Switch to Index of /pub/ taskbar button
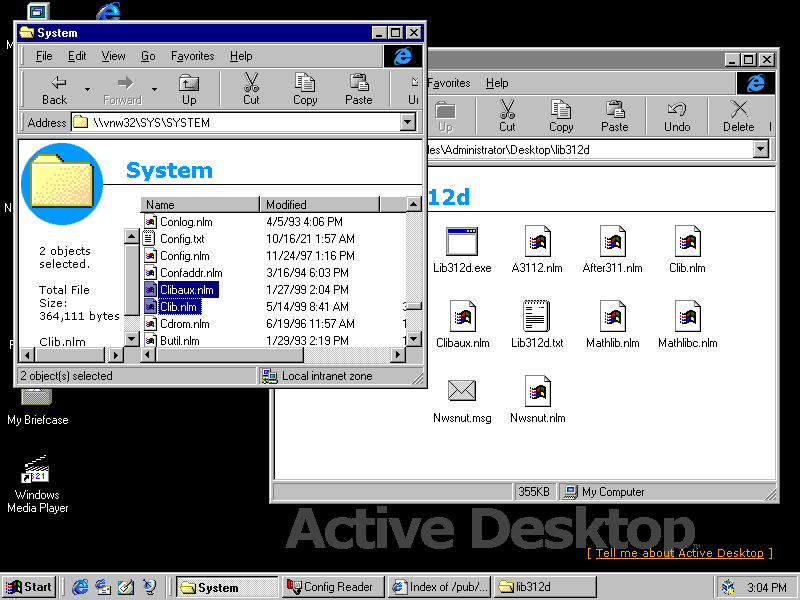Image resolution: width=800 pixels, height=600 pixels. 440,587
